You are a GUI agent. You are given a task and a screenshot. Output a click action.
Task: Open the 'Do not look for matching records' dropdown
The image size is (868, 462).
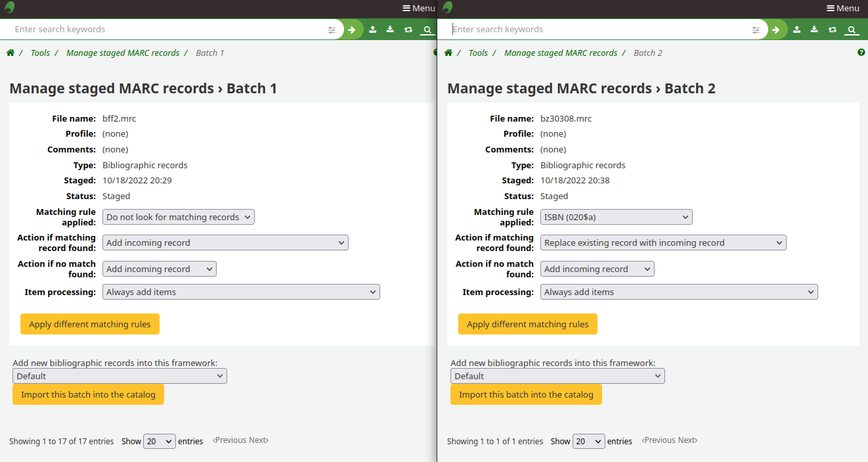click(x=178, y=217)
